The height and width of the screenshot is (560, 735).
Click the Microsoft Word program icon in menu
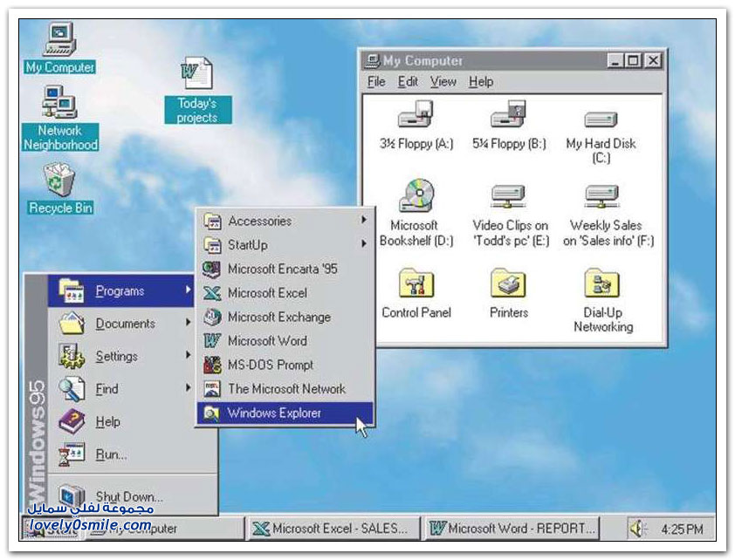pyautogui.click(x=212, y=341)
